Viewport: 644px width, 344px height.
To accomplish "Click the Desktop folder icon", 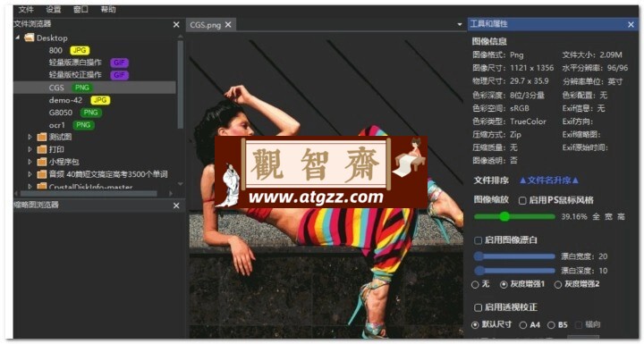I will tap(30, 38).
